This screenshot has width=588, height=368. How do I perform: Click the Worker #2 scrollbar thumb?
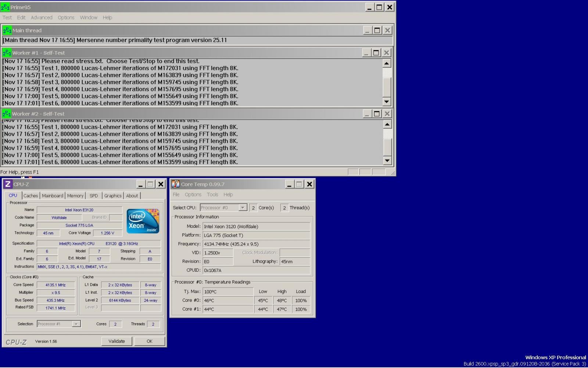pos(387,147)
